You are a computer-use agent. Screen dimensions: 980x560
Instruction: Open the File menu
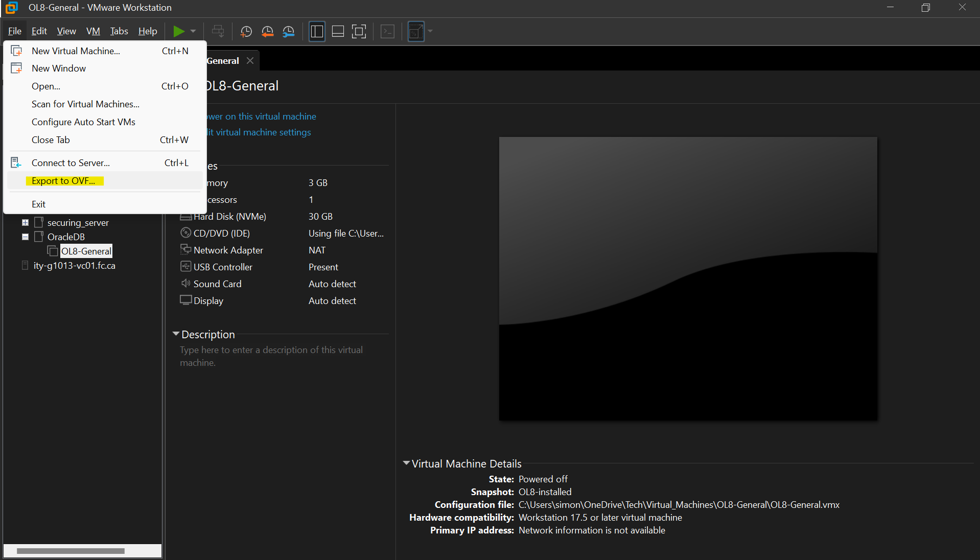point(15,31)
